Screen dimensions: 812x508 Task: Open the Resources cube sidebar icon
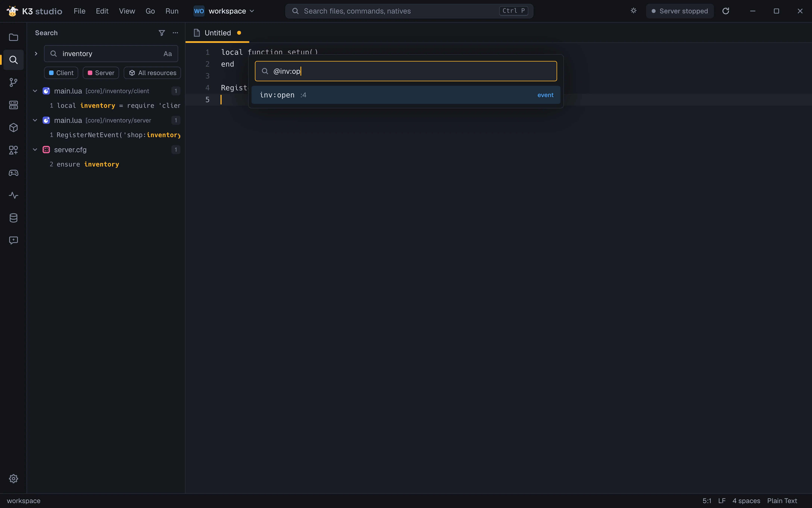pyautogui.click(x=13, y=128)
